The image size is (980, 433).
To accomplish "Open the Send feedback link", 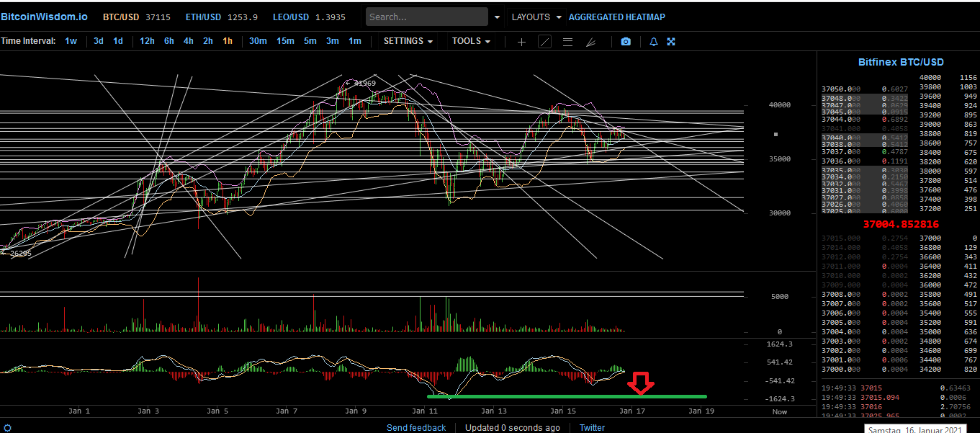I will pyautogui.click(x=416, y=428).
